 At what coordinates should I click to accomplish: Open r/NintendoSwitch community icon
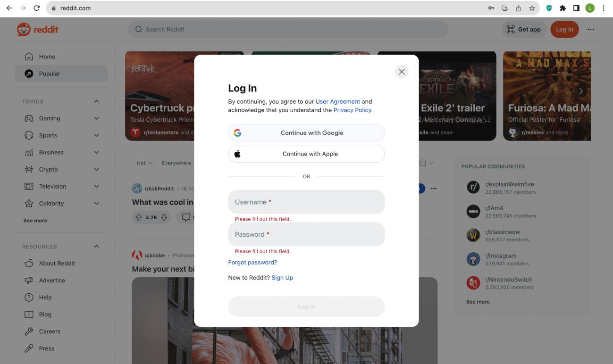(x=473, y=283)
